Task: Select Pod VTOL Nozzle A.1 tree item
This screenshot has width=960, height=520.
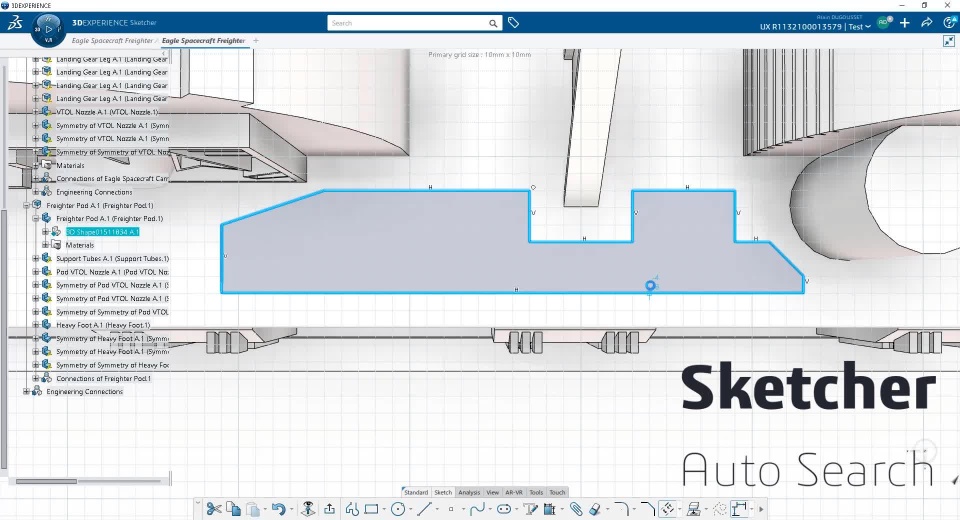Action: (x=112, y=272)
